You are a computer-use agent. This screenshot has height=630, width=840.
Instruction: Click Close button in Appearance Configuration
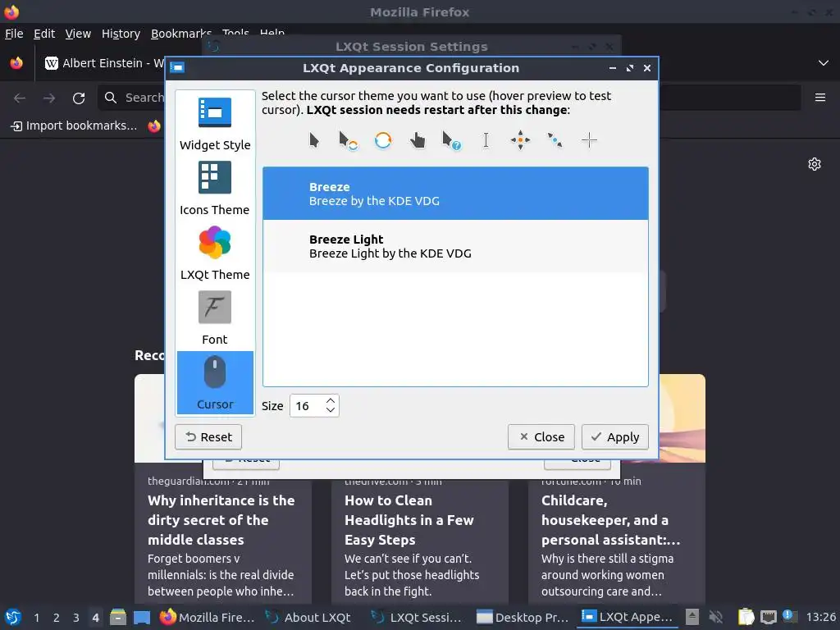[x=541, y=437]
